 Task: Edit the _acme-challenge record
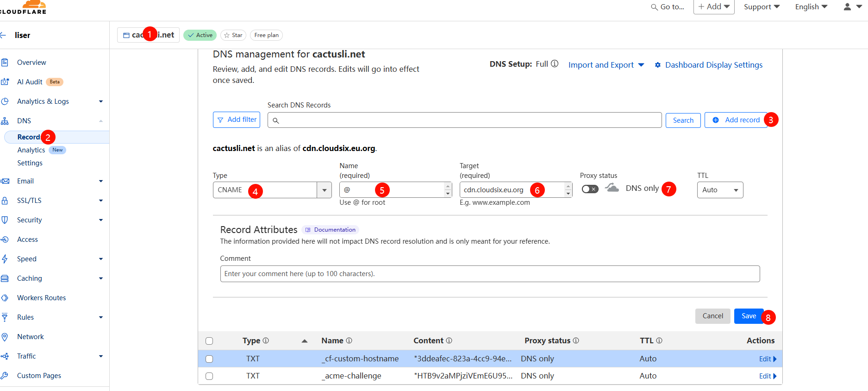(768, 376)
